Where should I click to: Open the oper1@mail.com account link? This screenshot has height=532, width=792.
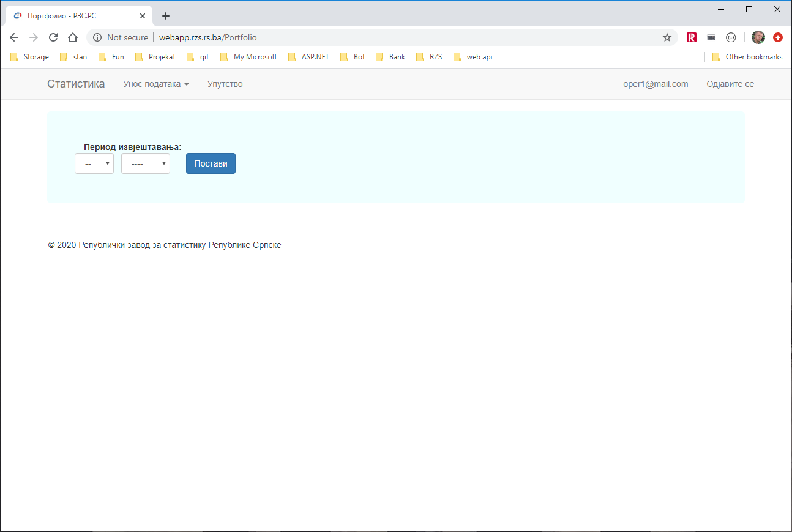pos(656,84)
